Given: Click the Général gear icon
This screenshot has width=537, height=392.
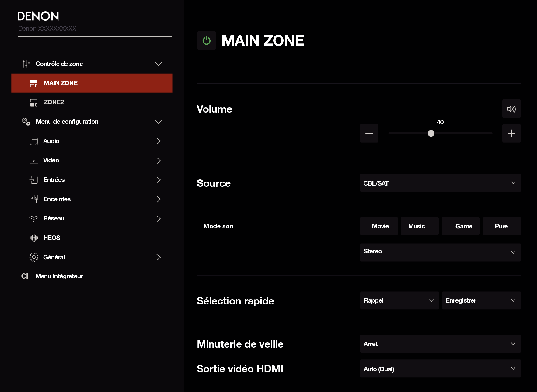Looking at the screenshot, I should [34, 257].
